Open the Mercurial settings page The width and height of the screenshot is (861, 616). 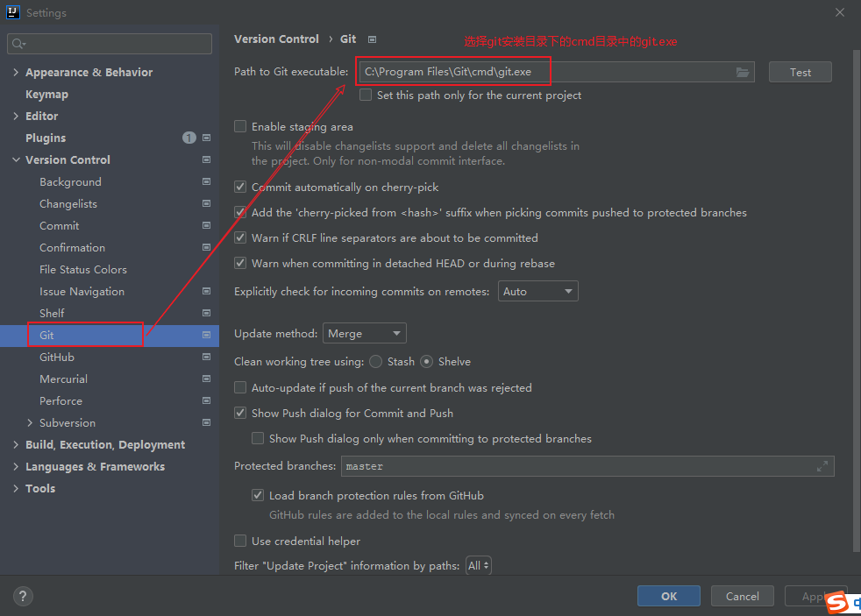(x=63, y=379)
